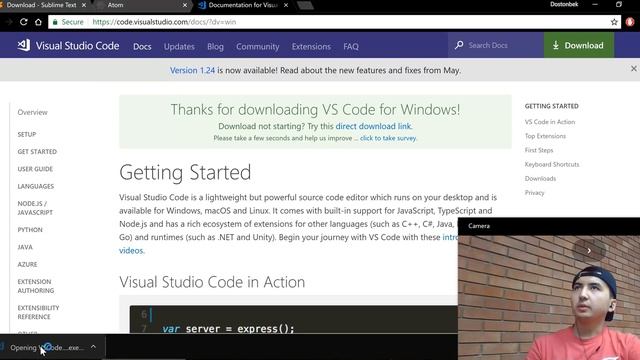This screenshot has height=360, width=640.
Task: Open the FAQ page
Action: click(351, 47)
